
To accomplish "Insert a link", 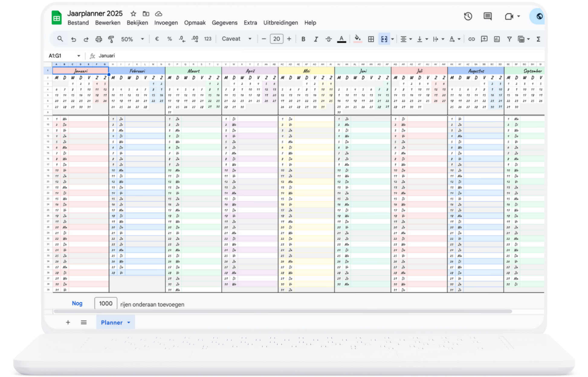I will click(471, 39).
